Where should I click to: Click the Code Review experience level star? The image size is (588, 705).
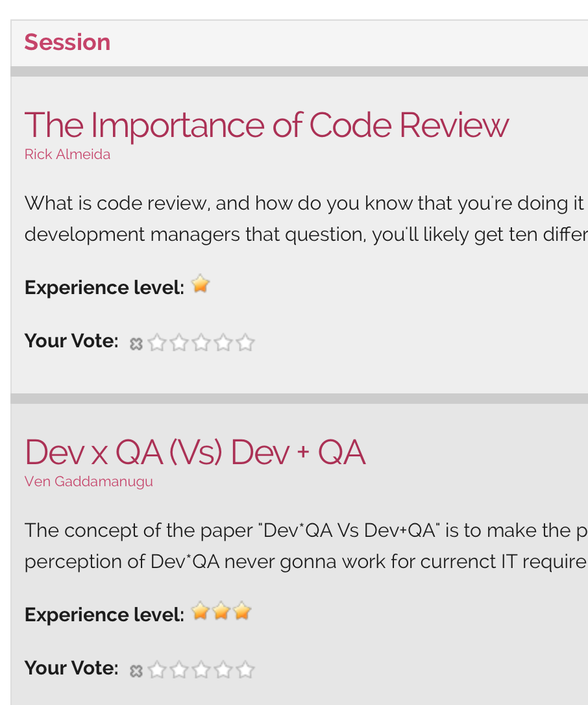[201, 284]
